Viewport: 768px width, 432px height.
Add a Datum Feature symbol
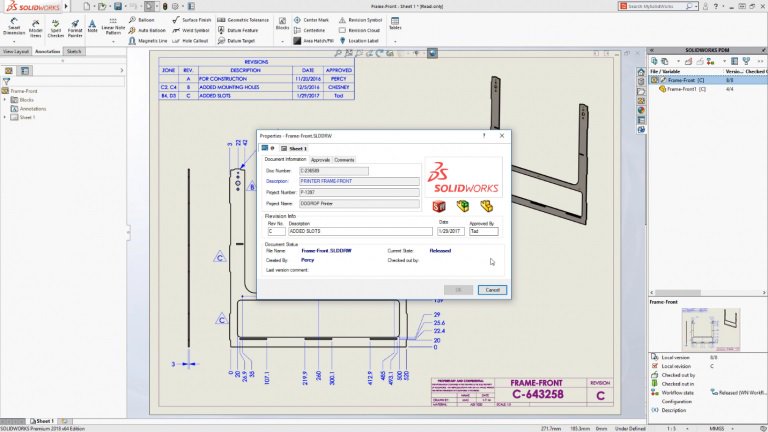coord(238,30)
